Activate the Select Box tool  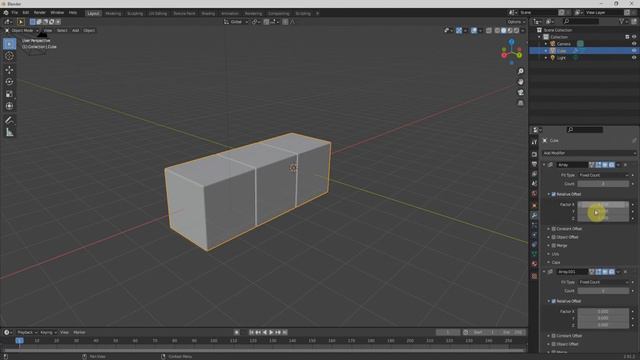pyautogui.click(x=9, y=44)
